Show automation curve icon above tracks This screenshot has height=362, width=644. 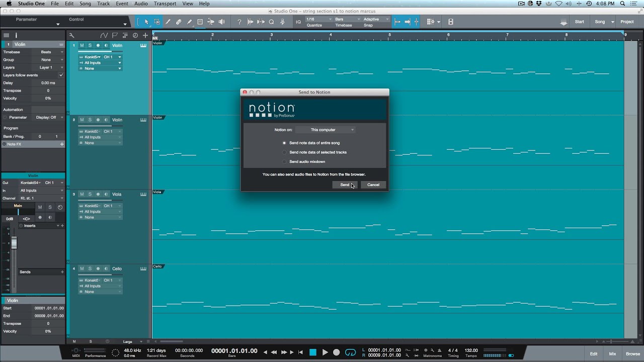[x=104, y=35]
